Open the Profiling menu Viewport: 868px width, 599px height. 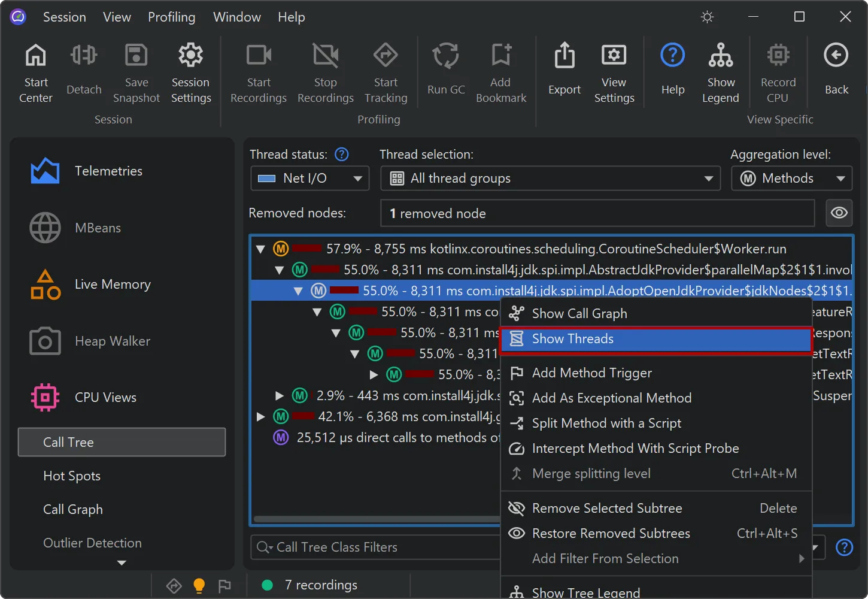tap(171, 17)
